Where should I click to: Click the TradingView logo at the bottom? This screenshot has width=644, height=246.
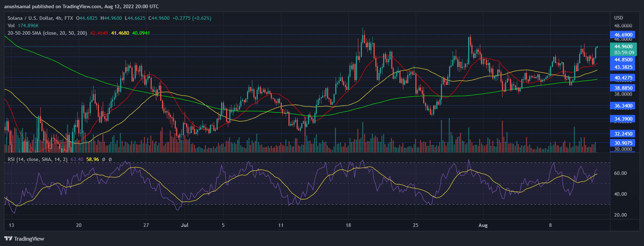pyautogui.click(x=24, y=239)
